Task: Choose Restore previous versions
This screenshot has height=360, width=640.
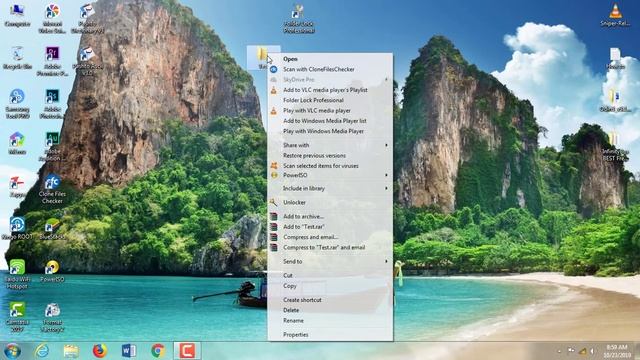Action: pyautogui.click(x=330, y=156)
